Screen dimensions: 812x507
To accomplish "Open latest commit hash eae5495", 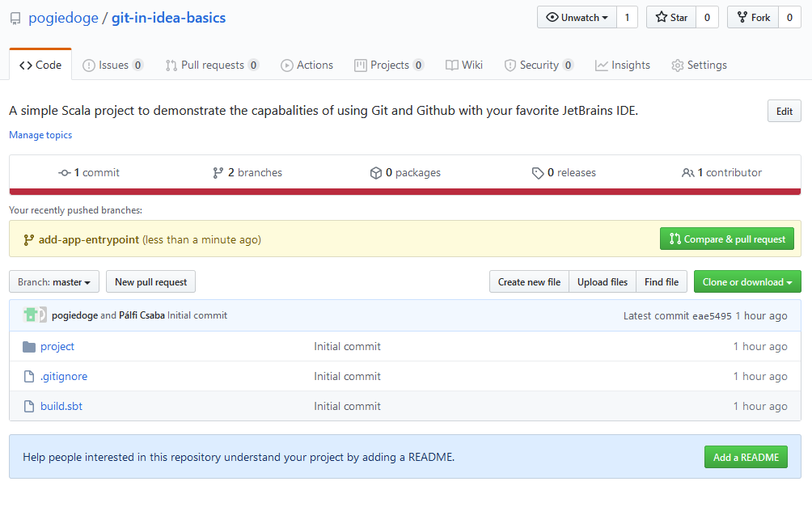I will pos(712,316).
